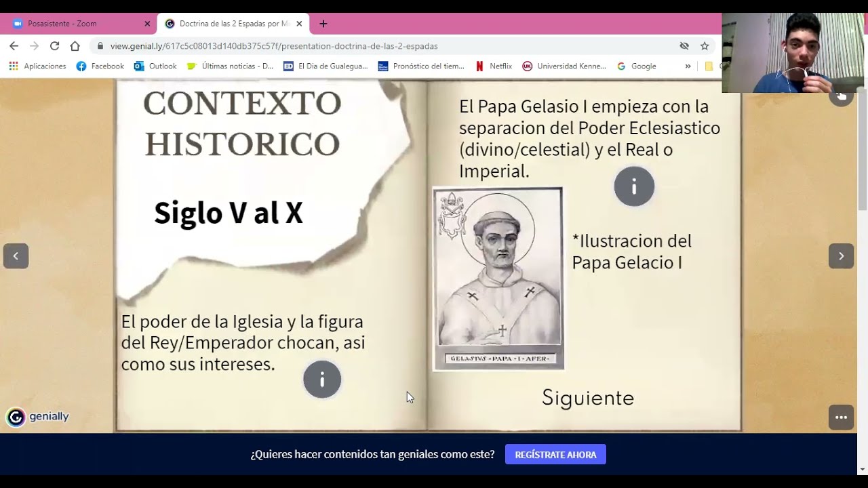868x488 pixels.
Task: Advance slides with the right chevron arrow
Action: pyautogui.click(x=841, y=256)
